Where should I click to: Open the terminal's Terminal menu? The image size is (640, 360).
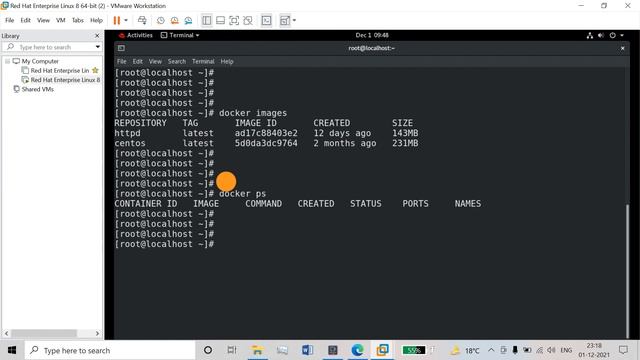point(203,62)
